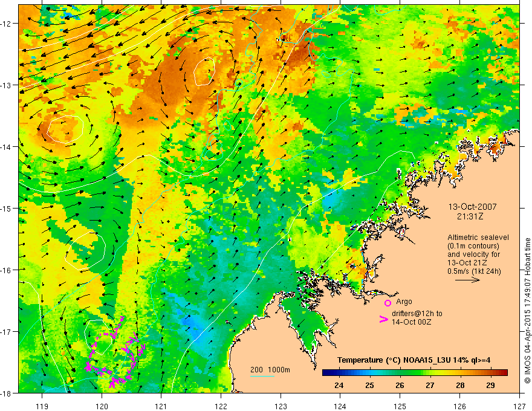Click the closed white sea-level contour near 121.7, -12.8
The height and width of the screenshot is (411, 532).
tap(204, 71)
